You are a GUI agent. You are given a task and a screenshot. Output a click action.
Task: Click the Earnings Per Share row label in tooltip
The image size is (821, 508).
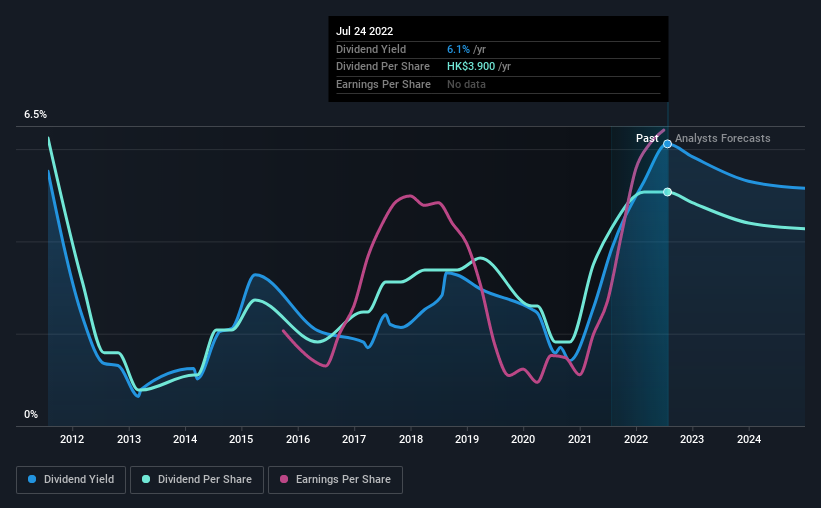(x=383, y=84)
